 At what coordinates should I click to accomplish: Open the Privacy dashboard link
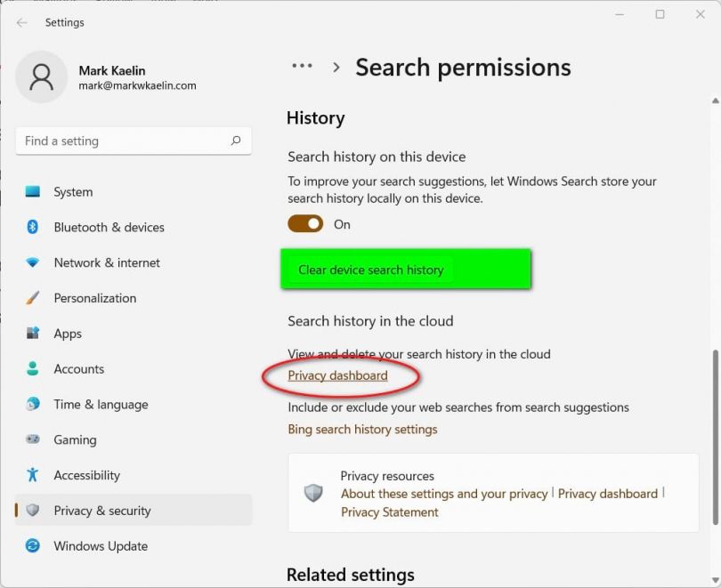pyautogui.click(x=336, y=375)
